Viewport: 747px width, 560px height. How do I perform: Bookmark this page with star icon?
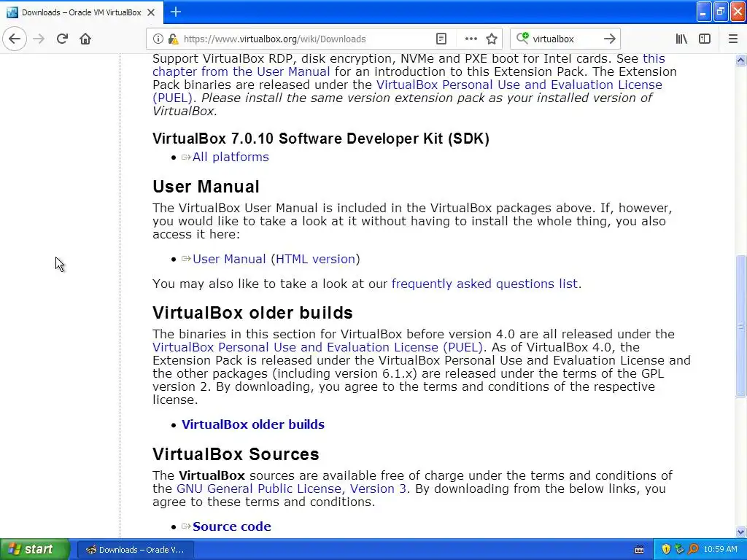[x=492, y=39]
